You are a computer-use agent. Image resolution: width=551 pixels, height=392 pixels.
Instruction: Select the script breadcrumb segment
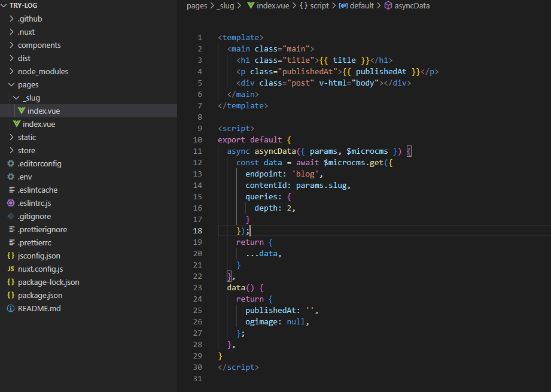click(x=319, y=5)
